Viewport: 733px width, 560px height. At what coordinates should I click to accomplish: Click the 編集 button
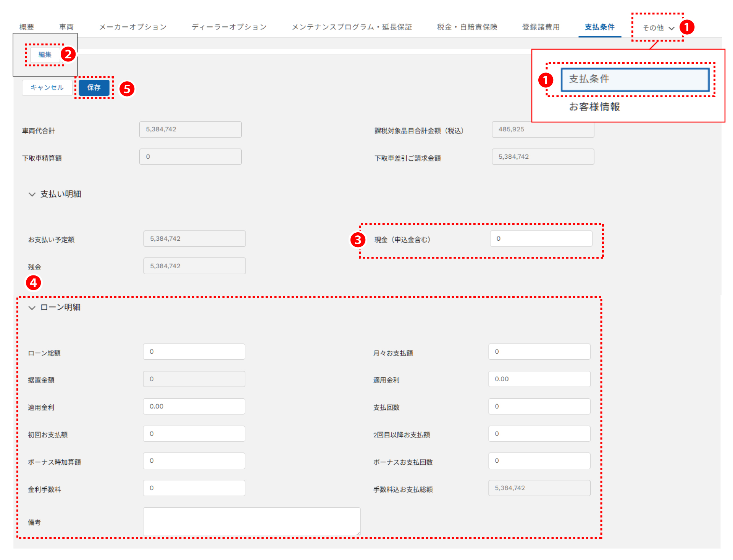coord(45,55)
